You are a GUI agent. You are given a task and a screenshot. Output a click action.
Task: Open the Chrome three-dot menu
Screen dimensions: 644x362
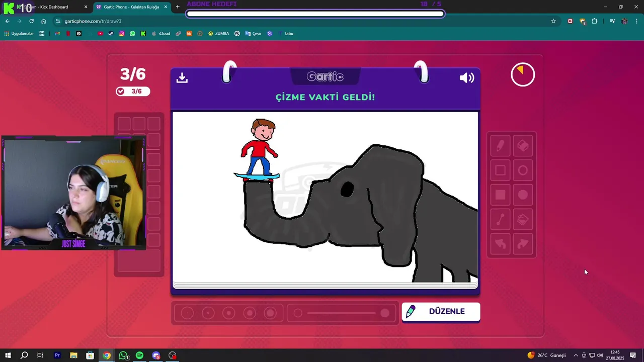coord(636,21)
